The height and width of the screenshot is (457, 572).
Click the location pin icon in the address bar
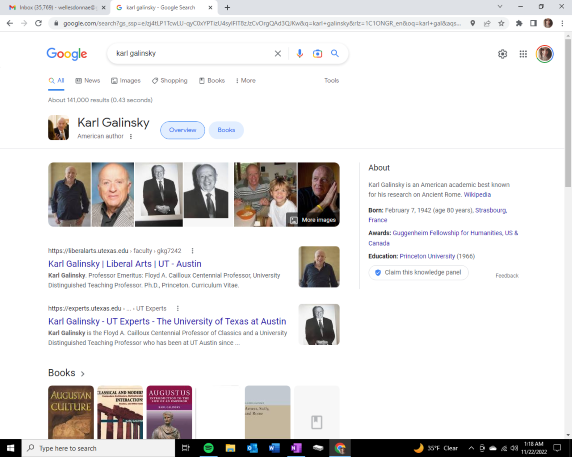point(472,23)
